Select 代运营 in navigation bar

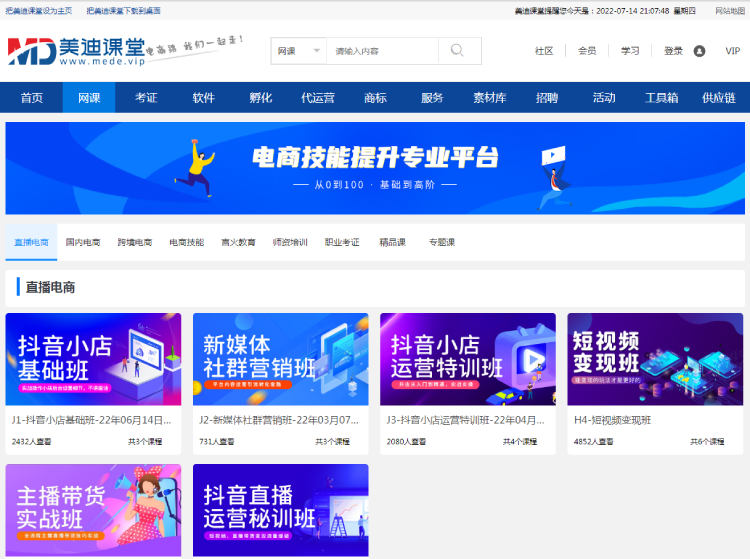click(318, 98)
